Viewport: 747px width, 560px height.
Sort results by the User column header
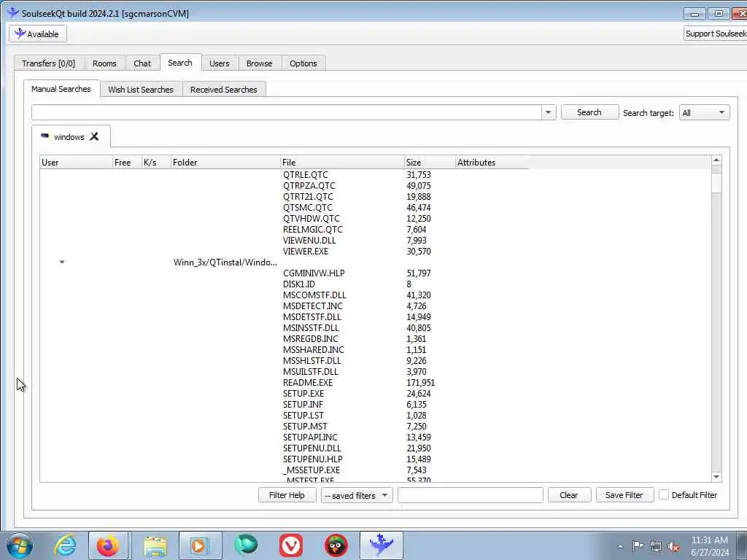coord(76,163)
